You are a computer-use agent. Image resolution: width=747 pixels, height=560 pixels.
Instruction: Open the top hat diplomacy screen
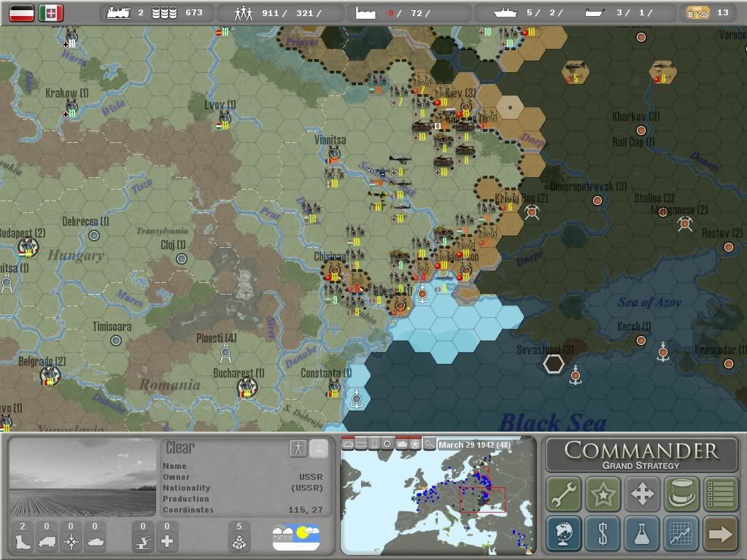pyautogui.click(x=681, y=494)
